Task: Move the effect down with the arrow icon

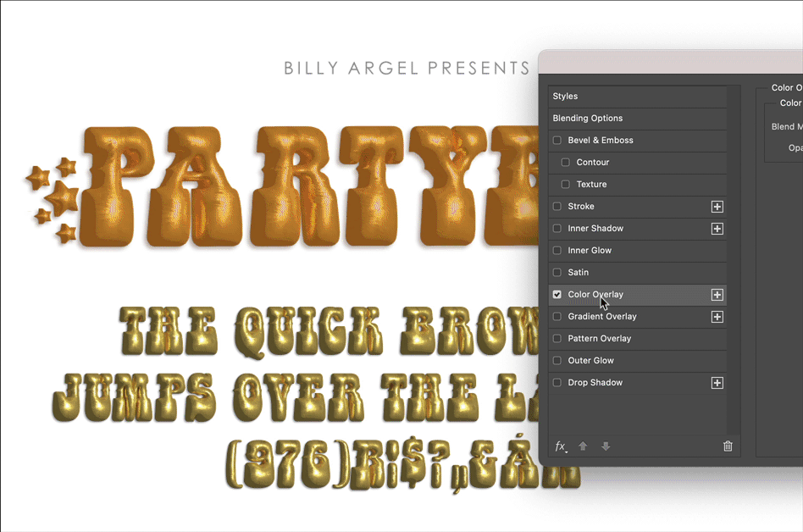Action: tap(606, 446)
